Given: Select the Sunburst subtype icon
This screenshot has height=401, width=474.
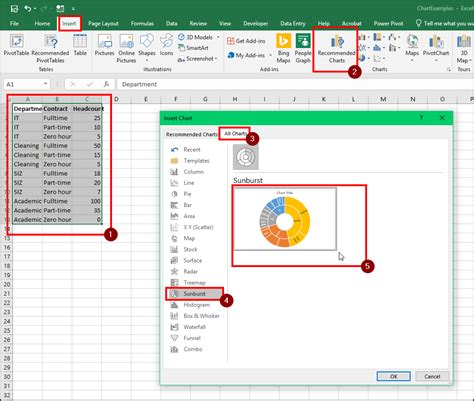Looking at the screenshot, I should 246,157.
